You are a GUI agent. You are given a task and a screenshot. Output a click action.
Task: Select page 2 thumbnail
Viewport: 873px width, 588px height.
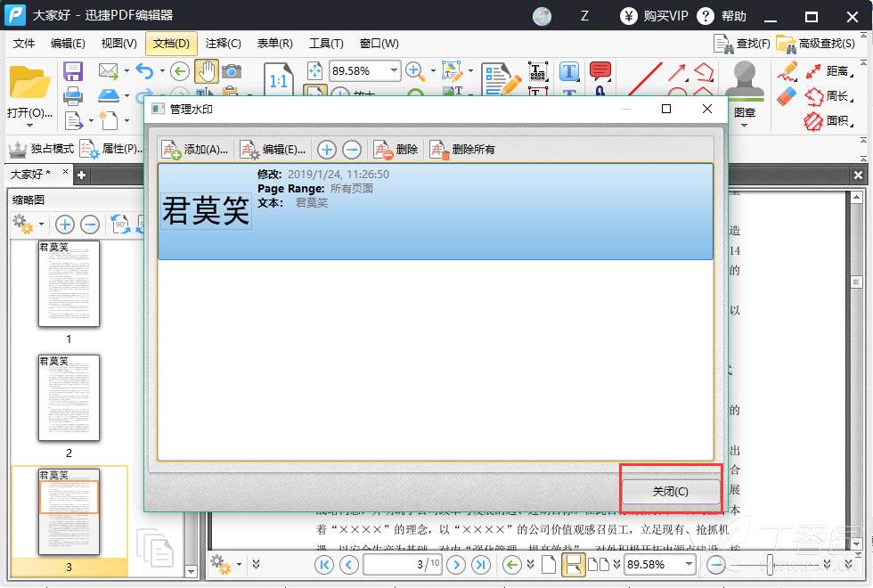pyautogui.click(x=69, y=397)
